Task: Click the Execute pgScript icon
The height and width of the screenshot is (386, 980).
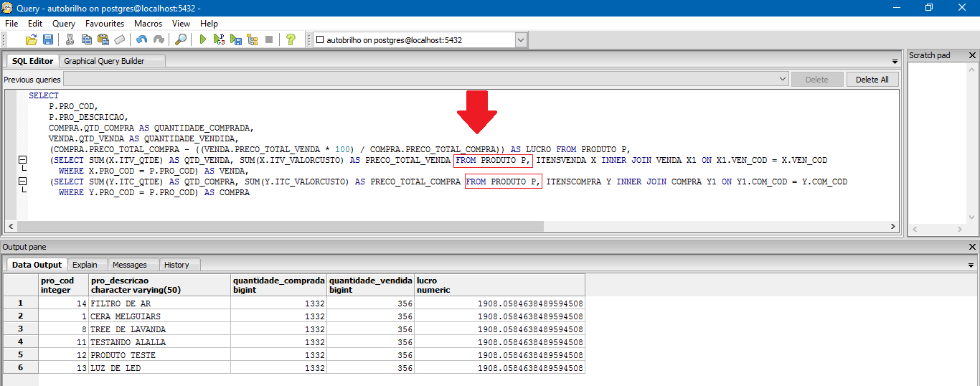Action: pos(220,40)
